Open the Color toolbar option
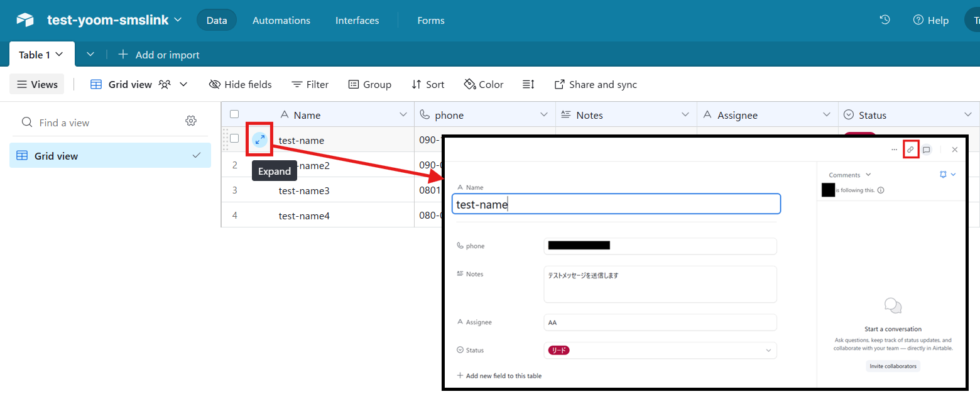Viewport: 980px width, 394px height. click(x=484, y=84)
